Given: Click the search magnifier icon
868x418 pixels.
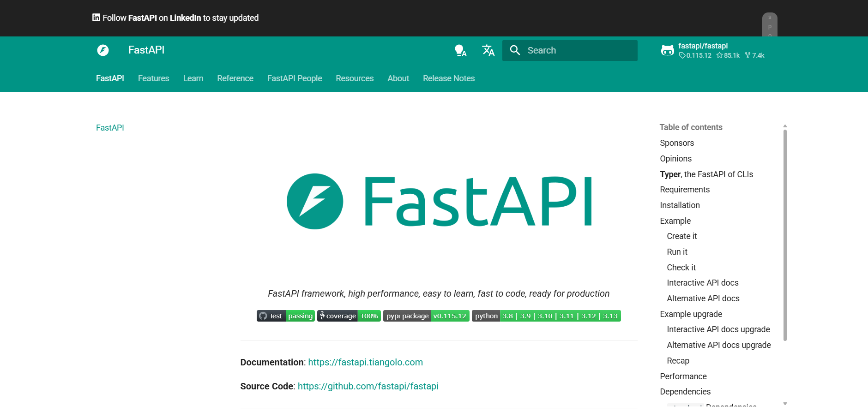Looking at the screenshot, I should pos(515,50).
